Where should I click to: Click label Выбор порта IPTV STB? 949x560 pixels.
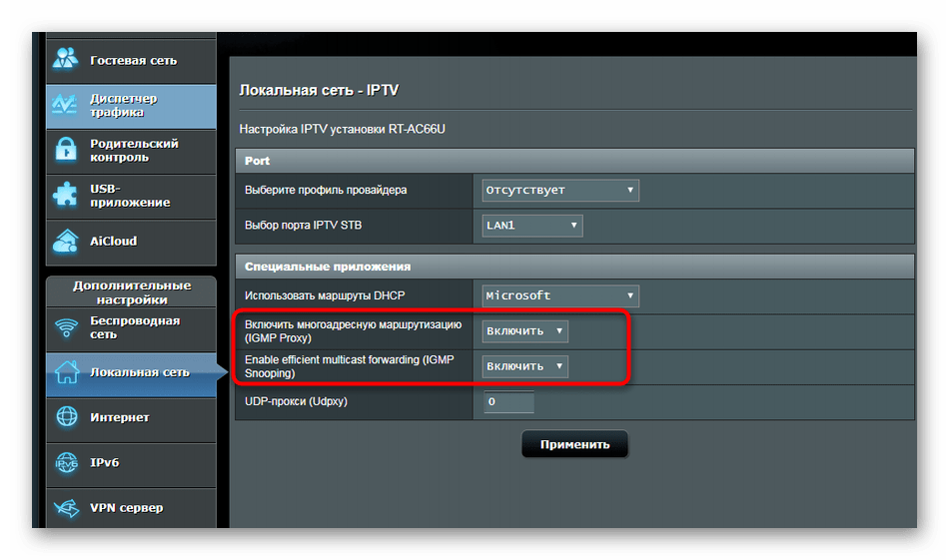pyautogui.click(x=304, y=226)
